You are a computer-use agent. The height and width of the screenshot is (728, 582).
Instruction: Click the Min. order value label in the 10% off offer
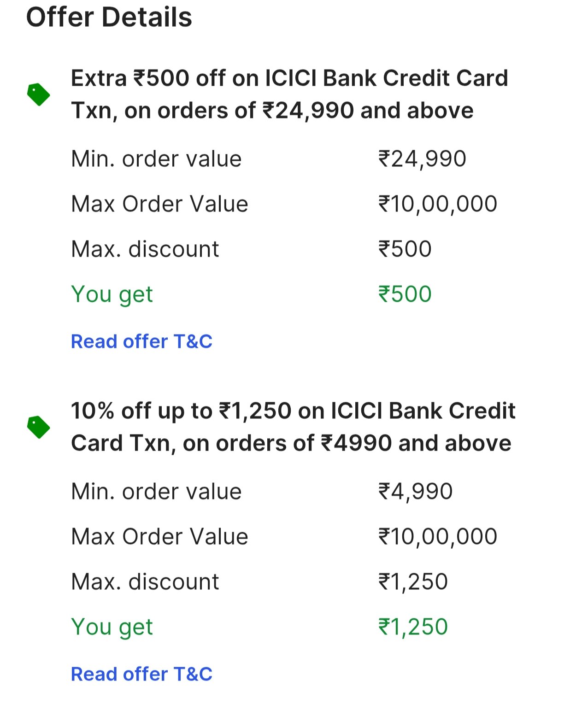[156, 492]
